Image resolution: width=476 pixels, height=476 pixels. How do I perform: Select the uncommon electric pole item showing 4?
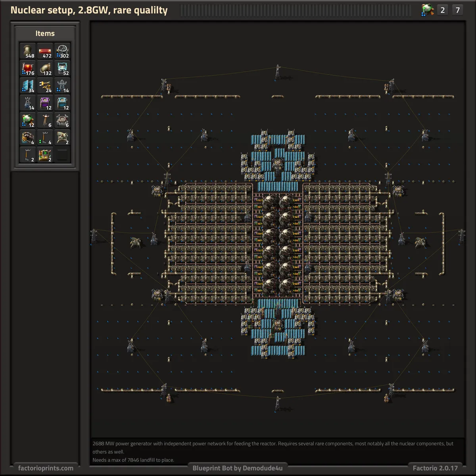[45, 138]
